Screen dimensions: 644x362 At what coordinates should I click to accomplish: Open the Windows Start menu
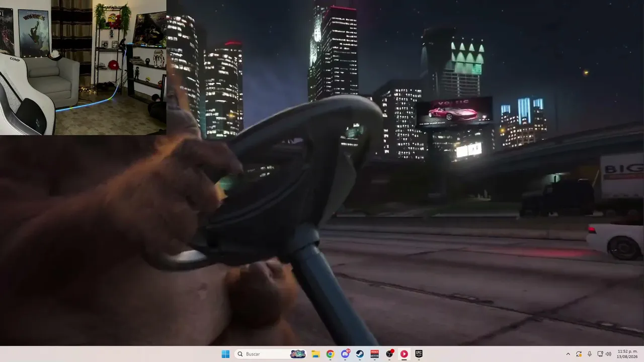225,354
